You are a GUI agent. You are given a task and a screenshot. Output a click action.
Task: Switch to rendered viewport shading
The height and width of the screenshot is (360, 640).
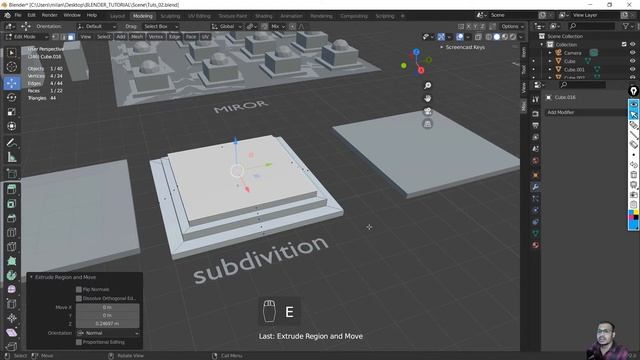tap(513, 37)
